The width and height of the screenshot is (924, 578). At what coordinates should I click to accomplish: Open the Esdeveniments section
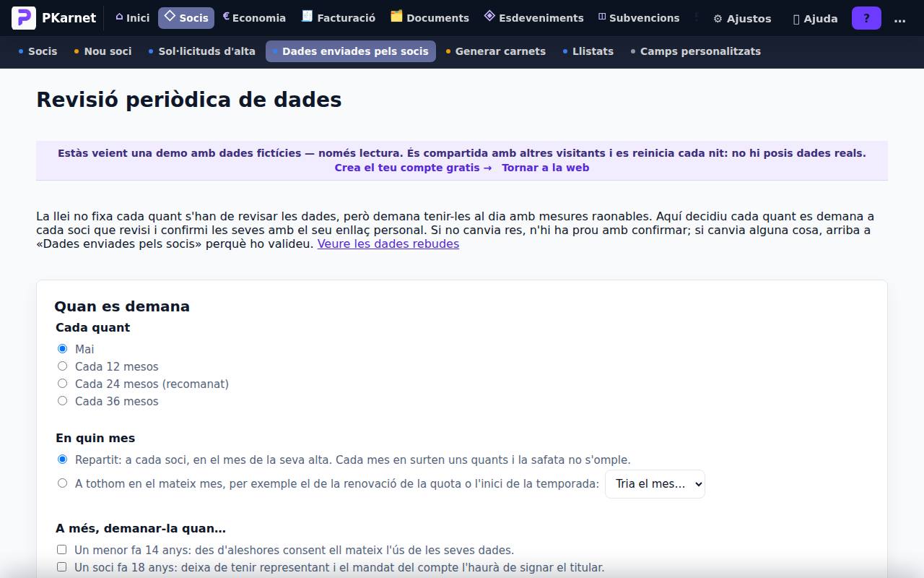[533, 18]
